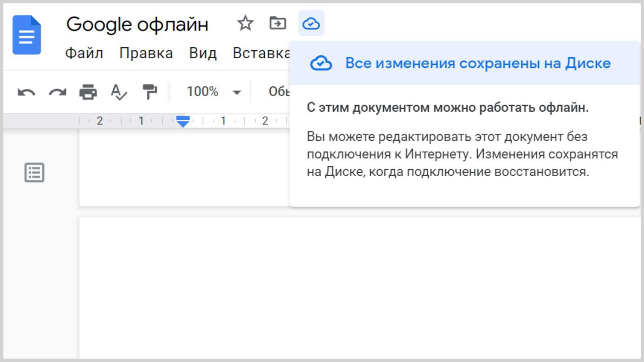Open the Правка menu
The width and height of the screenshot is (644, 362).
click(146, 53)
